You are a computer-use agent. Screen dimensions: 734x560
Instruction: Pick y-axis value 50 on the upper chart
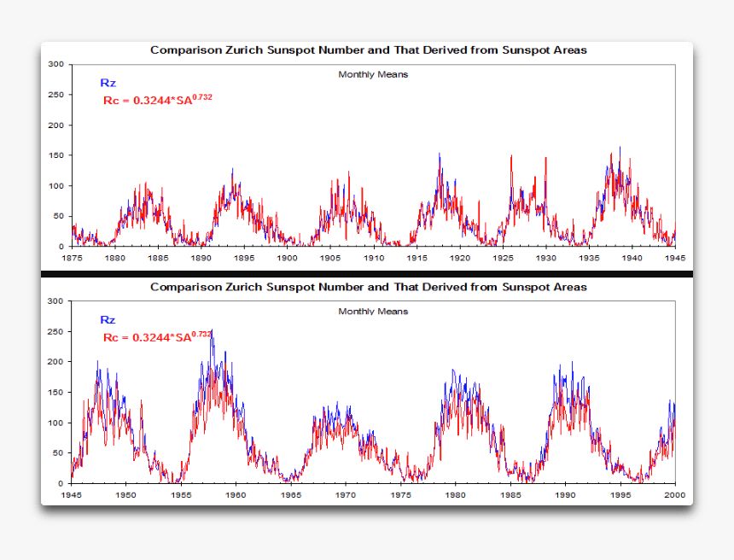tap(59, 216)
